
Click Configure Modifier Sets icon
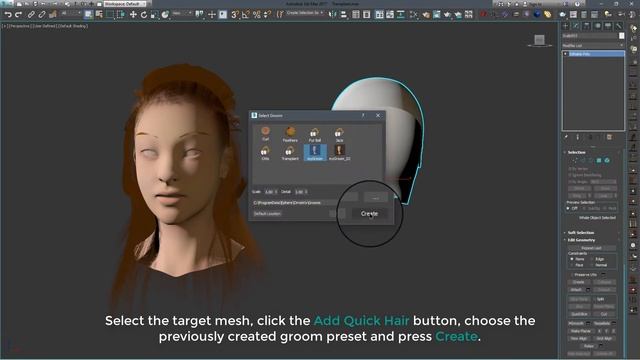(x=609, y=137)
